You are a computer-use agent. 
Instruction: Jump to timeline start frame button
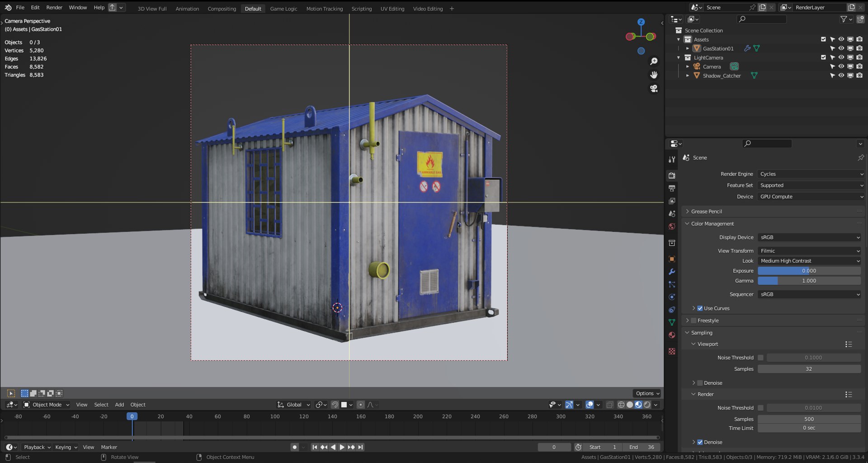click(x=315, y=447)
